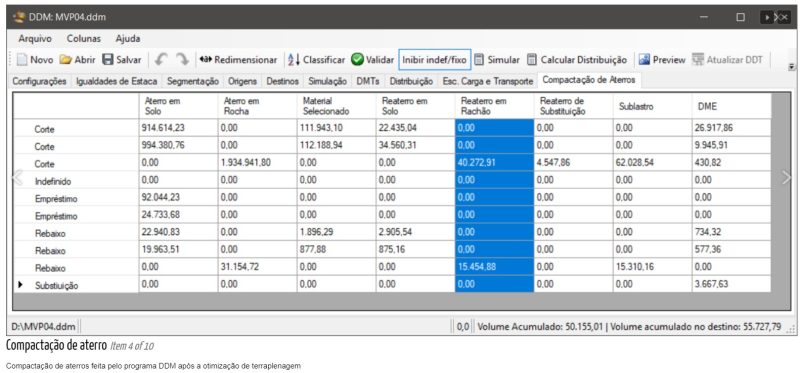Viewport: 800px width, 373px height.
Task: Click the Reaterro em Solo column header
Action: (x=415, y=106)
